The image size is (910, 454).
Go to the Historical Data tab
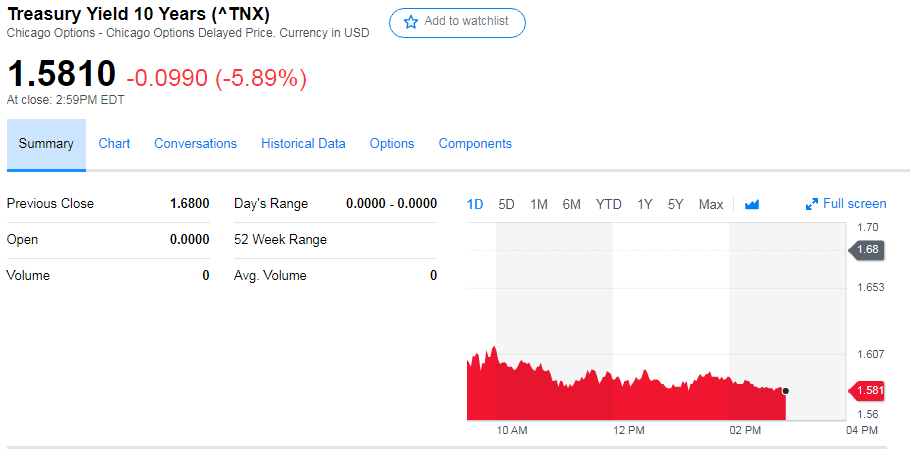pyautogui.click(x=303, y=144)
